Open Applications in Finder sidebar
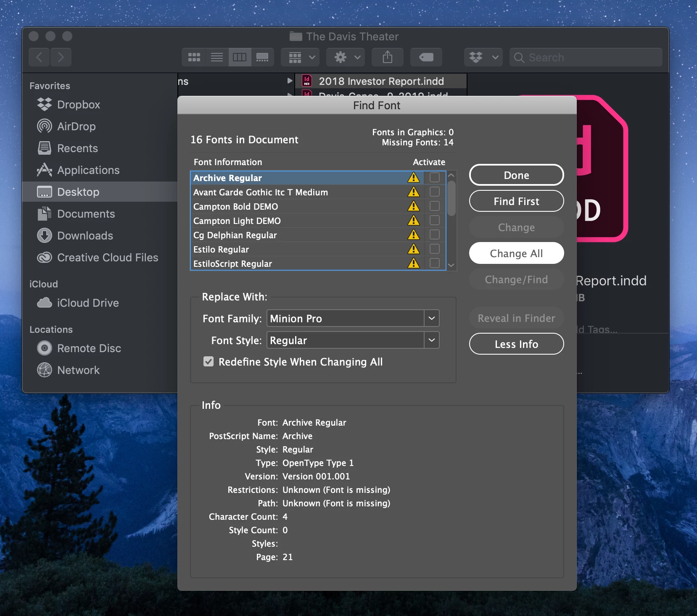 (100, 170)
